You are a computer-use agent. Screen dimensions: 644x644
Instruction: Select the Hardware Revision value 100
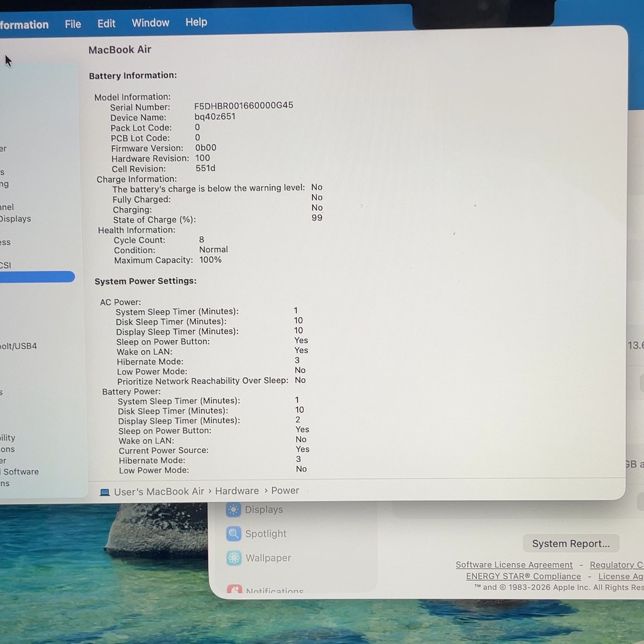(203, 158)
